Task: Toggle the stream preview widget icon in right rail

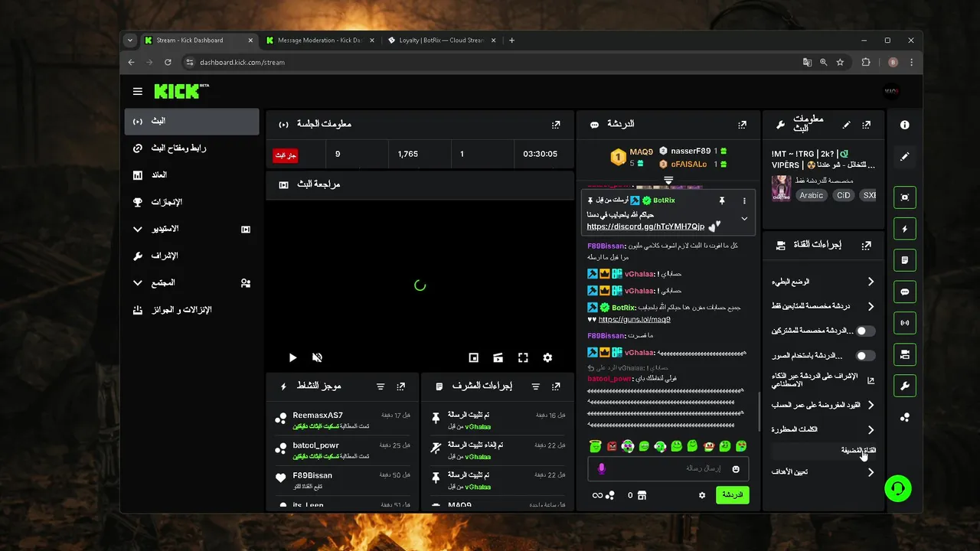Action: tap(905, 197)
